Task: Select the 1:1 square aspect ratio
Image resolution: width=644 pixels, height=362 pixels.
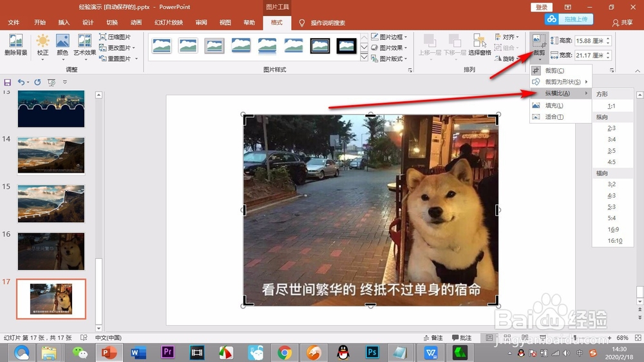Action: 612,106
